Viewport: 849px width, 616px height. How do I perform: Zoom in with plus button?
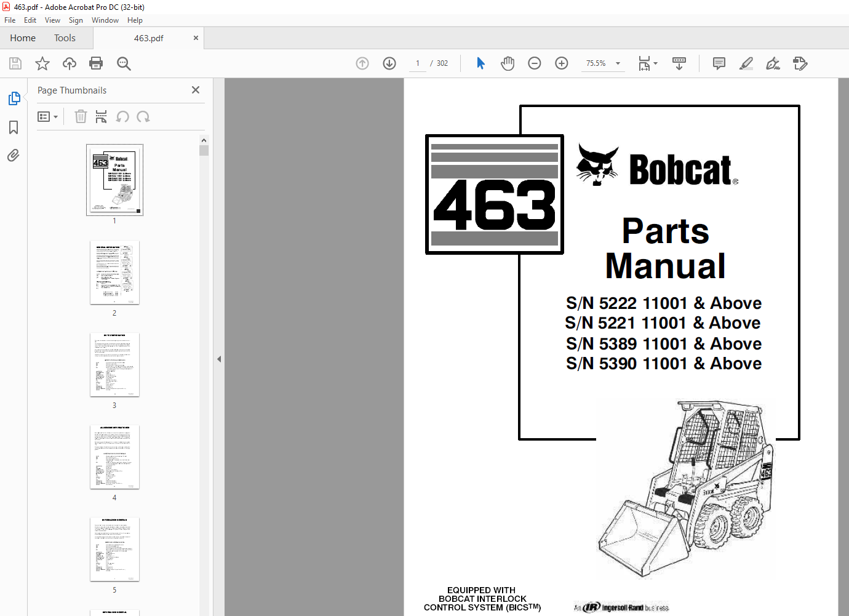tap(562, 63)
